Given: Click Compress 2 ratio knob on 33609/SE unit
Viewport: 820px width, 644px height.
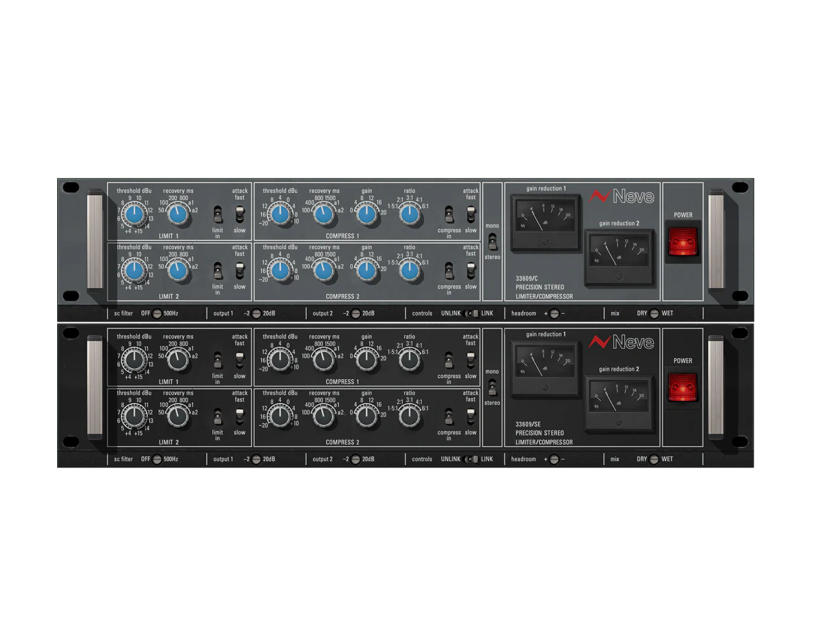Looking at the screenshot, I should [x=409, y=417].
